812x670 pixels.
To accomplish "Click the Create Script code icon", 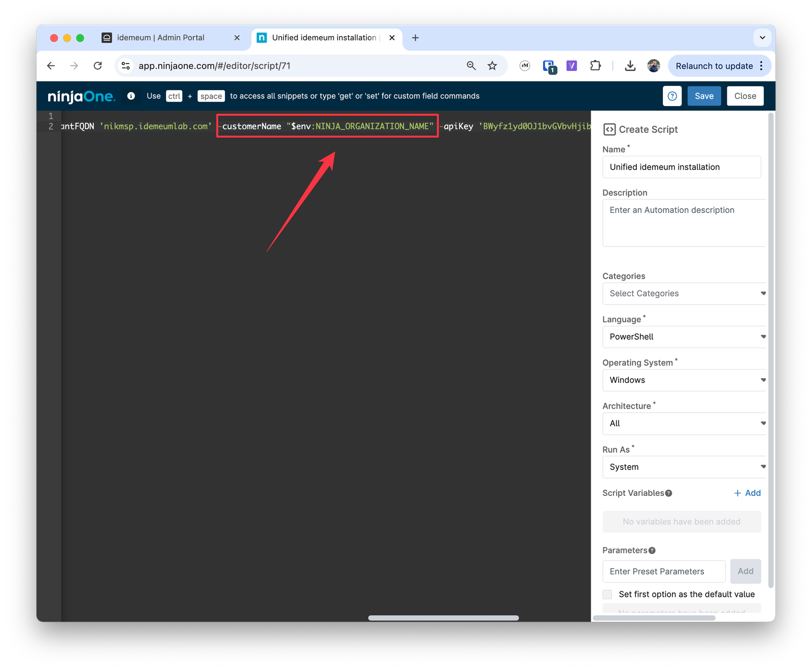I will (x=609, y=129).
